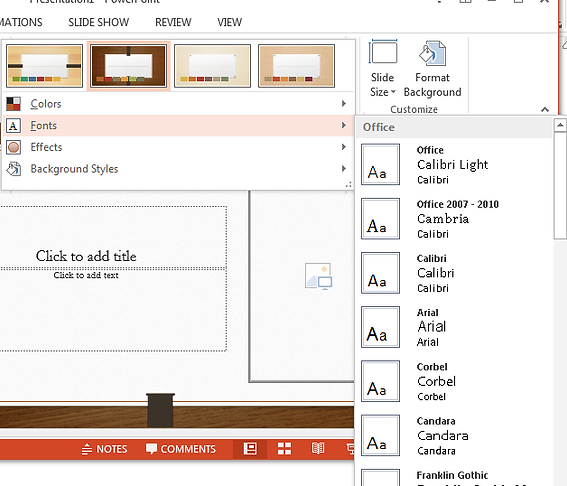Screen dimensions: 567x486
Task: Switch to Reading View icon
Action: pos(317,449)
